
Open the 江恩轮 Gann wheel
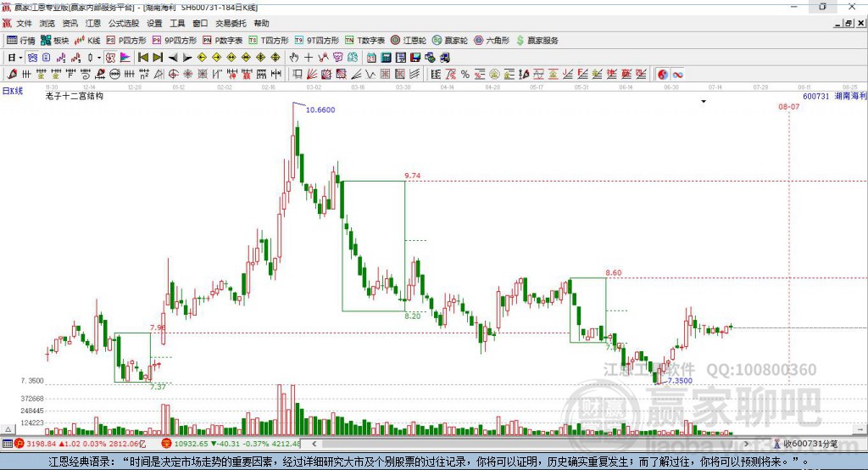(x=409, y=41)
